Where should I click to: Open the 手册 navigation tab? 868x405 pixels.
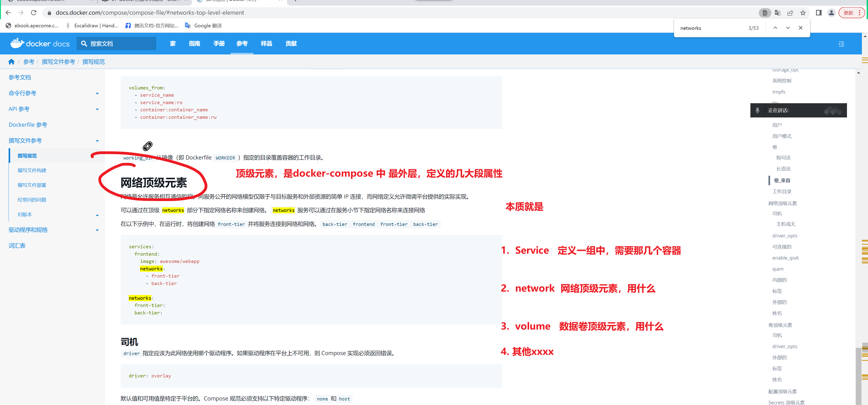pyautogui.click(x=219, y=43)
